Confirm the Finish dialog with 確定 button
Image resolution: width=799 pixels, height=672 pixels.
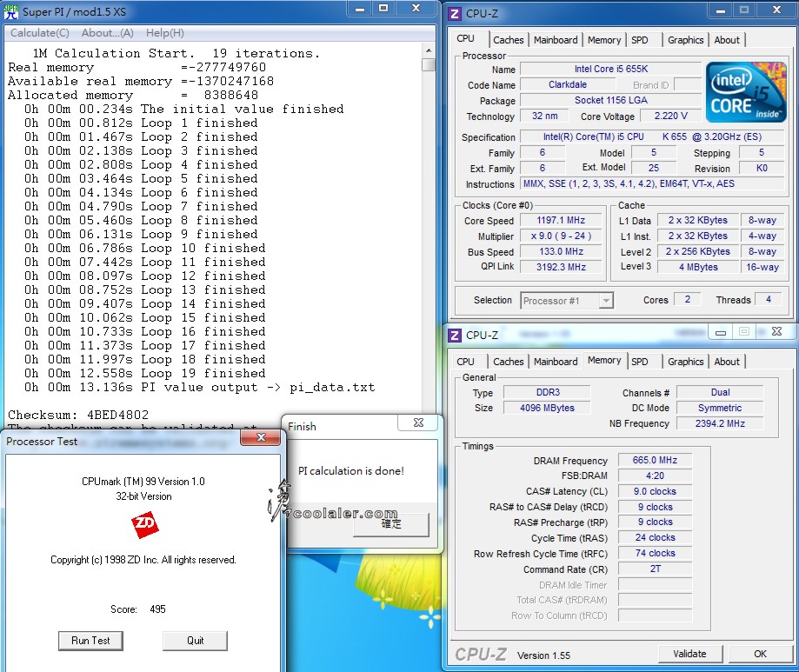tap(391, 524)
